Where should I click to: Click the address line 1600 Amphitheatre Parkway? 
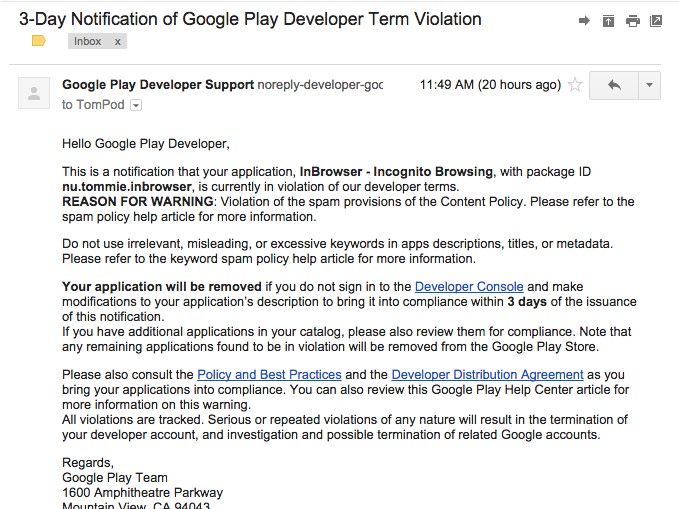pos(142,493)
